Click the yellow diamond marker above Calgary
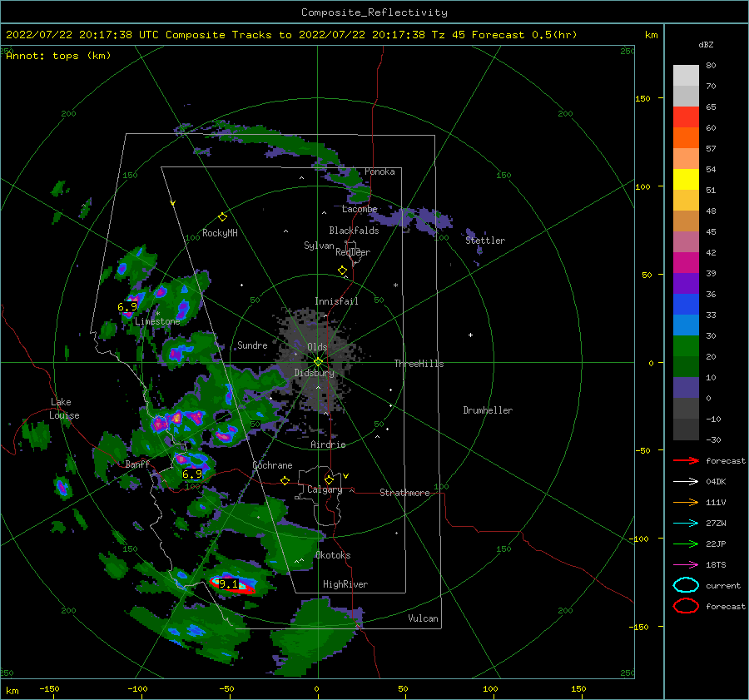This screenshot has width=749, height=700. pyautogui.click(x=329, y=479)
